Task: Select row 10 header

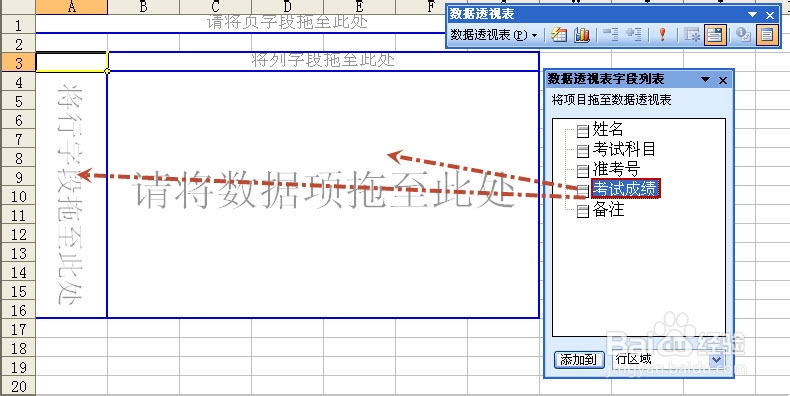Action: point(18,195)
